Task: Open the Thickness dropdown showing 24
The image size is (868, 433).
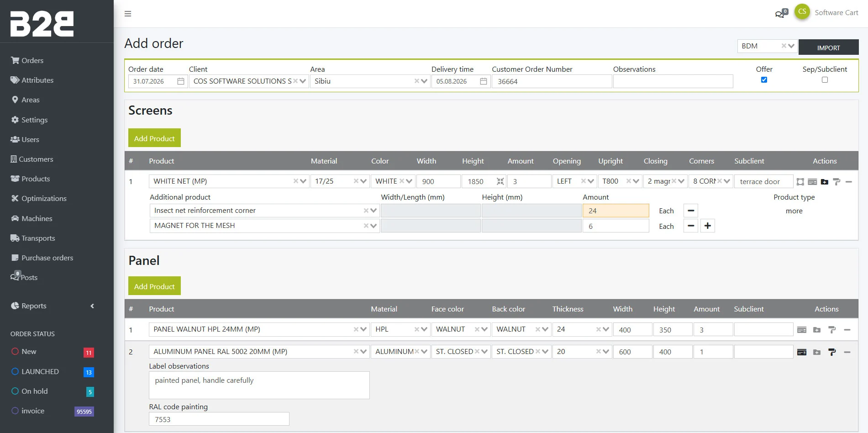Action: [x=582, y=329]
